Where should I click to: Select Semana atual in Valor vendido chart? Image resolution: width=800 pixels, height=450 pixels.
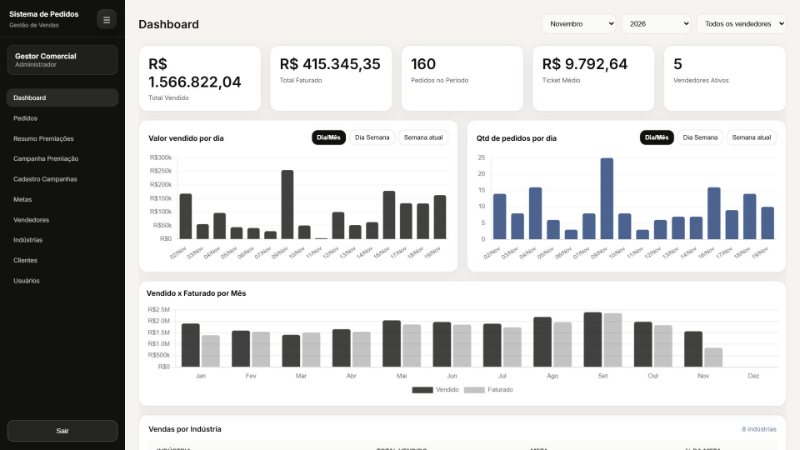coord(423,138)
